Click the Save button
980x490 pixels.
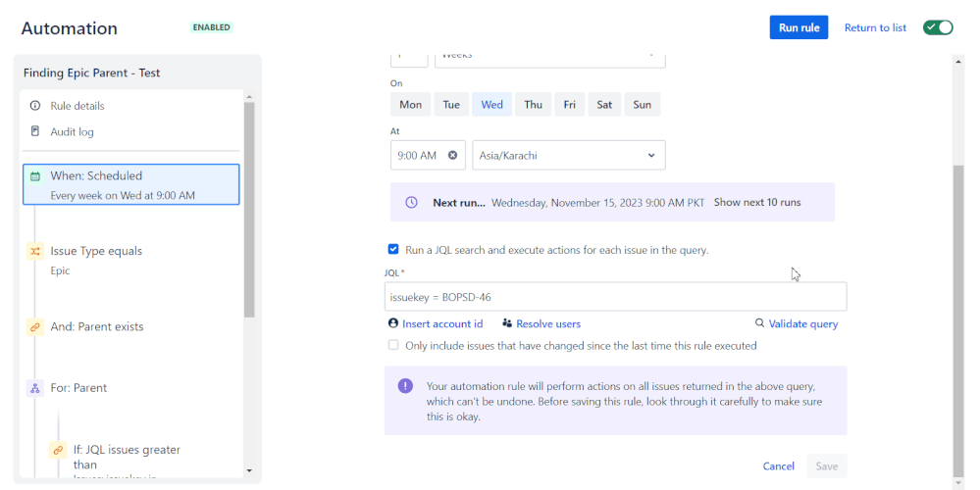click(826, 466)
